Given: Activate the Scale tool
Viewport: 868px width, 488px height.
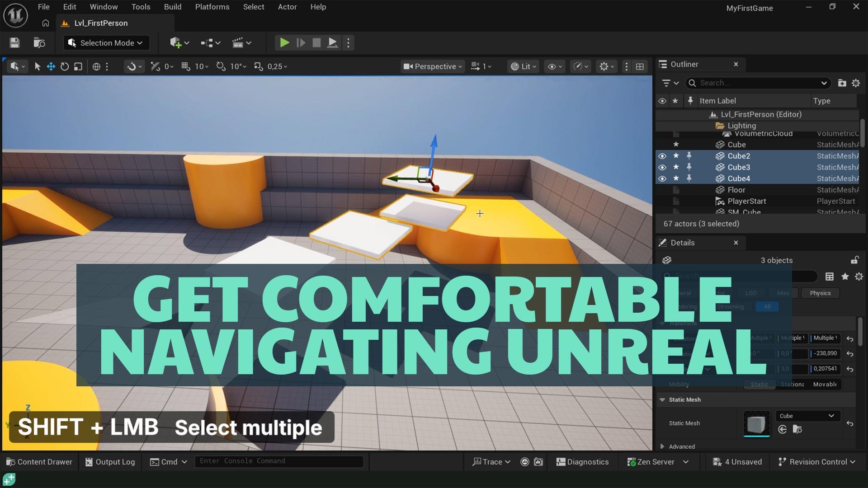Looking at the screenshot, I should pos(78,66).
